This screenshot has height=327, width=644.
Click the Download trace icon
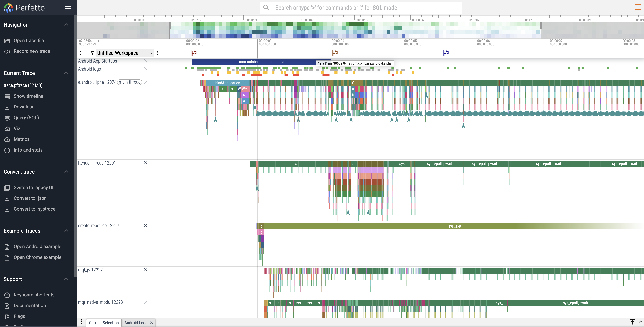[7, 107]
